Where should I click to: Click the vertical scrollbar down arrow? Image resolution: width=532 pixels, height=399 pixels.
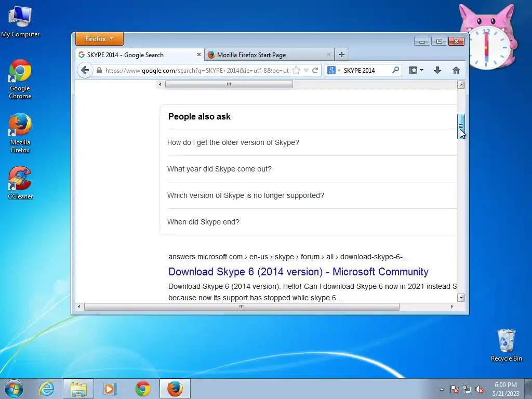point(461,298)
